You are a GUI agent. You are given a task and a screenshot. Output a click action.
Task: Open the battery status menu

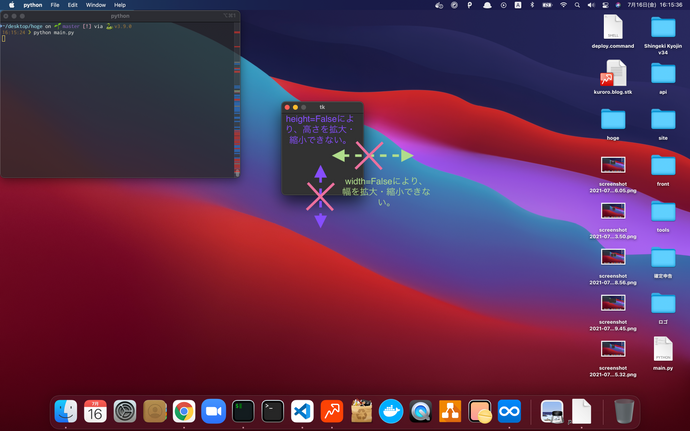pos(547,5)
